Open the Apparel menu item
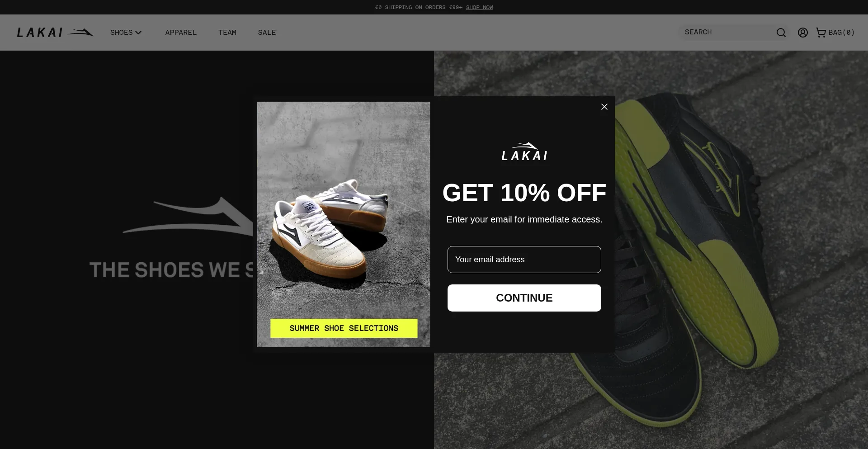This screenshot has width=868, height=449. [181, 33]
